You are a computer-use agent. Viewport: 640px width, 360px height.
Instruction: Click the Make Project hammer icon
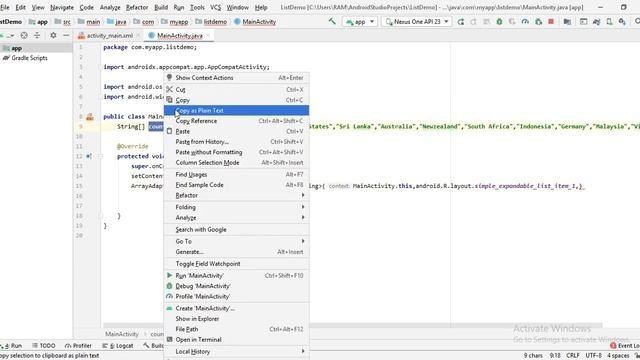[332, 21]
